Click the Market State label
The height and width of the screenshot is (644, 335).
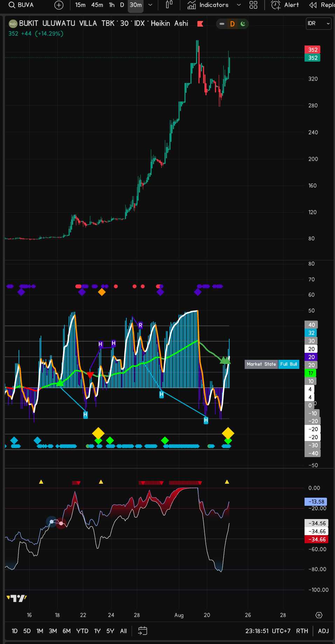coord(261,364)
